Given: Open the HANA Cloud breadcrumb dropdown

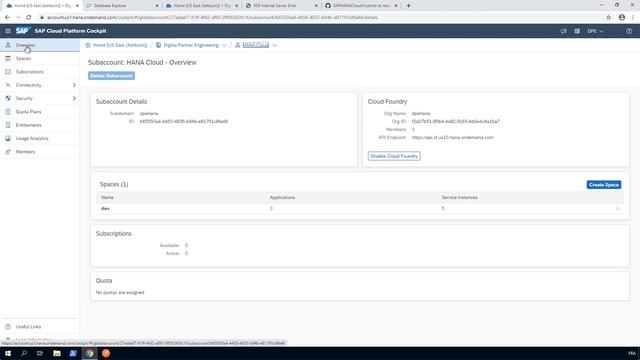Looking at the screenshot, I should pos(274,45).
